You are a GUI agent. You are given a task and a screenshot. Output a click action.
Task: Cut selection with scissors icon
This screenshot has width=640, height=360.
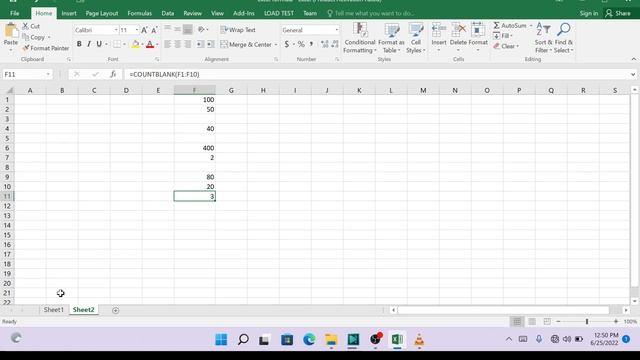pos(31,26)
